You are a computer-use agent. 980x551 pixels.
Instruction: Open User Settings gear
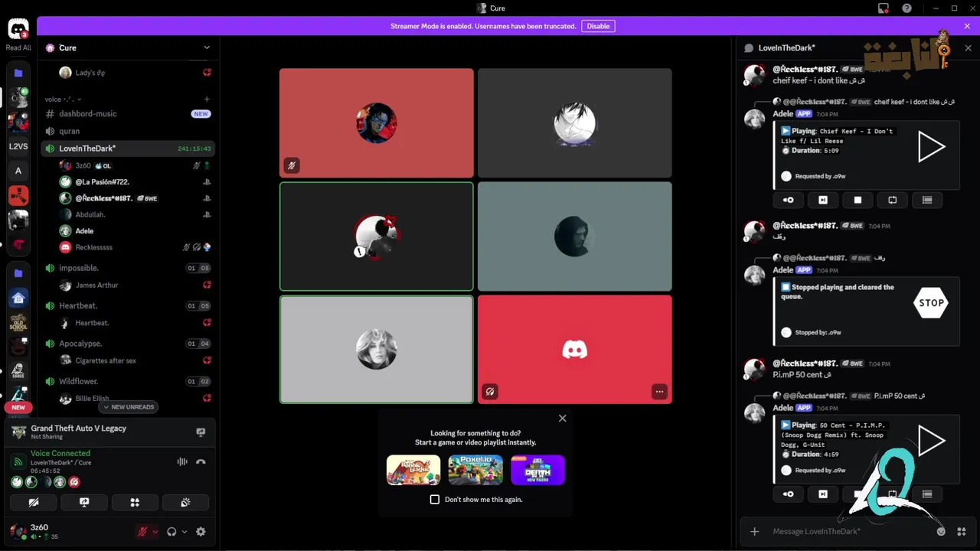pos(201,532)
